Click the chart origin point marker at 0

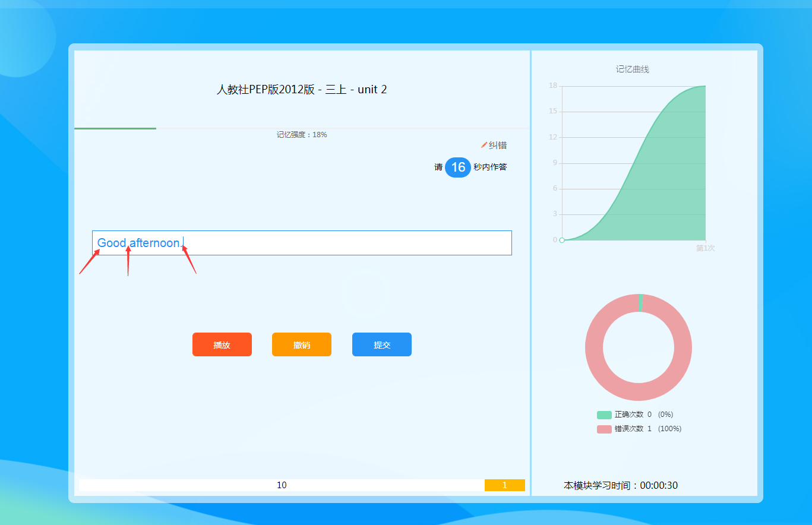click(x=562, y=240)
